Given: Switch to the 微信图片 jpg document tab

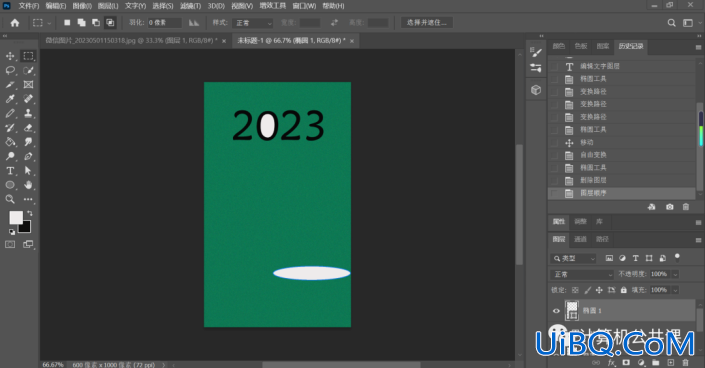Looking at the screenshot, I should pos(131,40).
